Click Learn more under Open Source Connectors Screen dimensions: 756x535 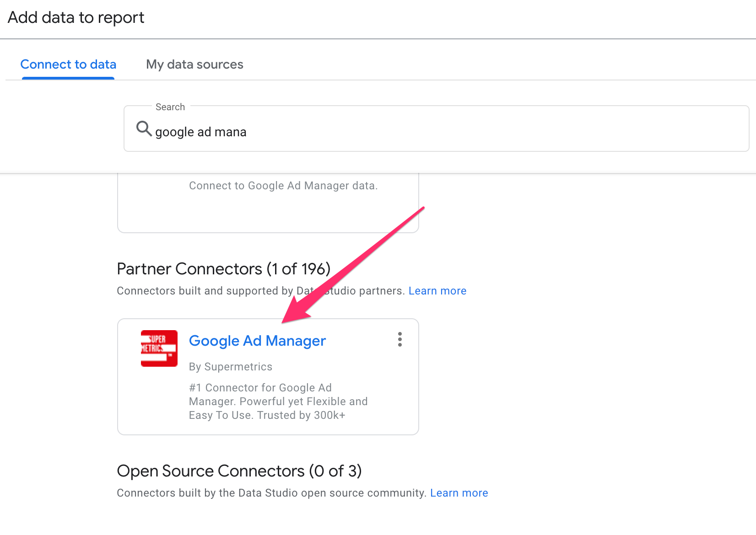[x=459, y=493]
